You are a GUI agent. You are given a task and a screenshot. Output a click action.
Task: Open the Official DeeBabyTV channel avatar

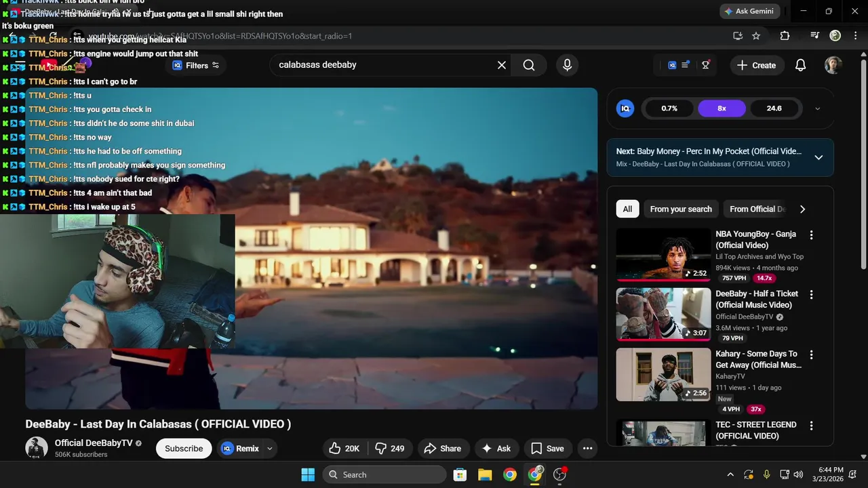coord(37,448)
